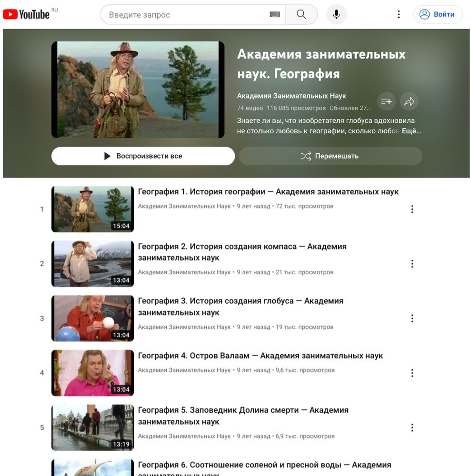The image size is (471, 476).
Task: Open title География 2. История создания компаса
Action: click(242, 252)
